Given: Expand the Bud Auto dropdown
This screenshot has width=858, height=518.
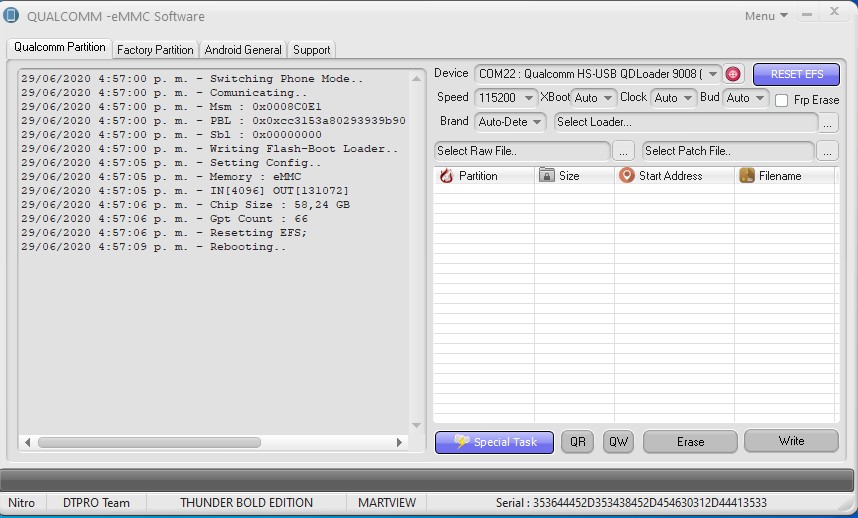Looking at the screenshot, I should click(745, 98).
